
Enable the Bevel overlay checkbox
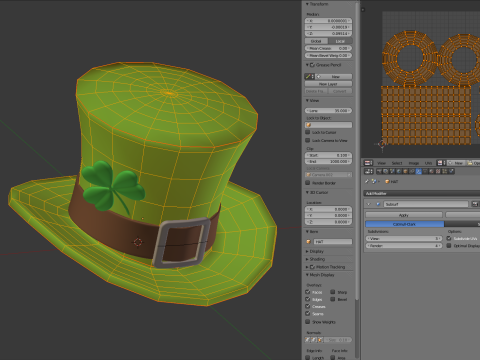(333, 299)
